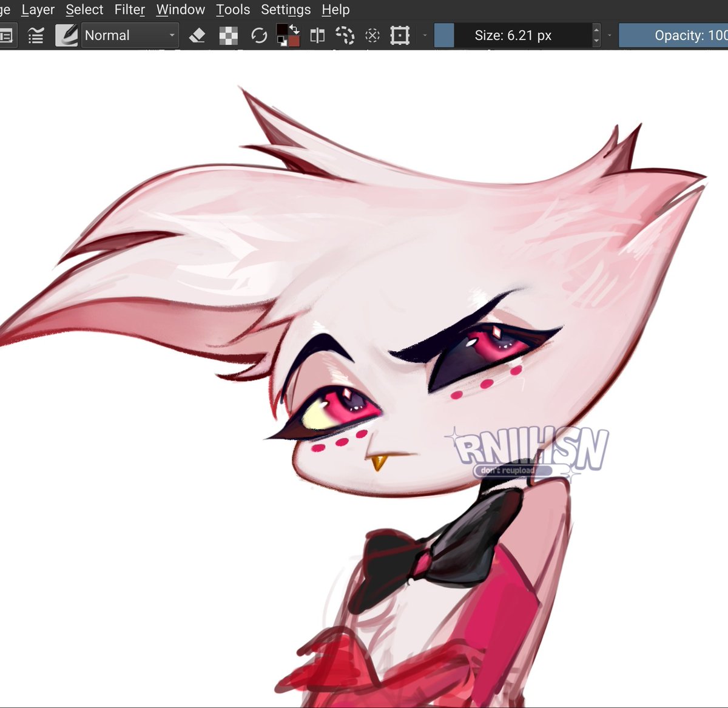728x708 pixels.
Task: Reset colors to default black and white
Action: [281, 41]
